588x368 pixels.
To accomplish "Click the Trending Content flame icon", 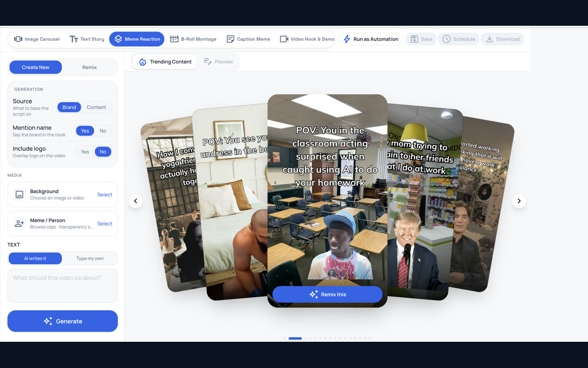I will 142,62.
